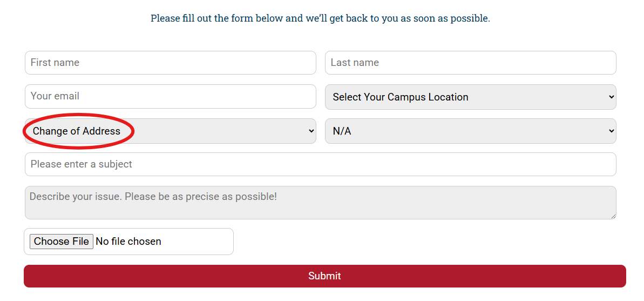Grab the description textarea resize handle
The width and height of the screenshot is (644, 301).
point(613,216)
